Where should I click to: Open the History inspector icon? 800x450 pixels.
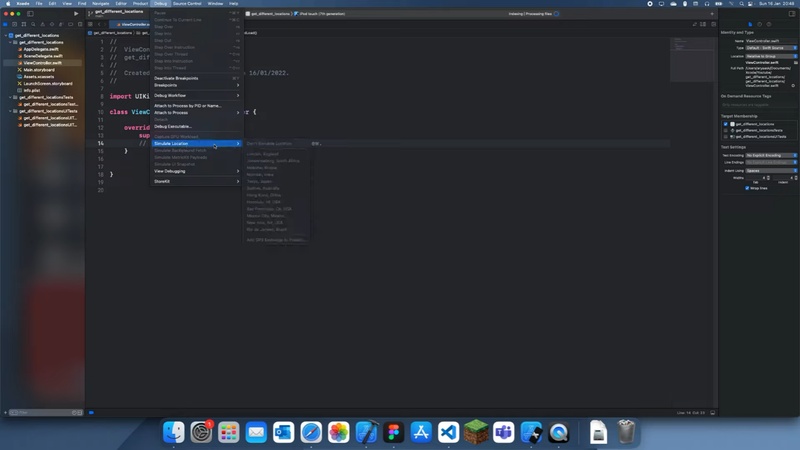pyautogui.click(x=759, y=24)
